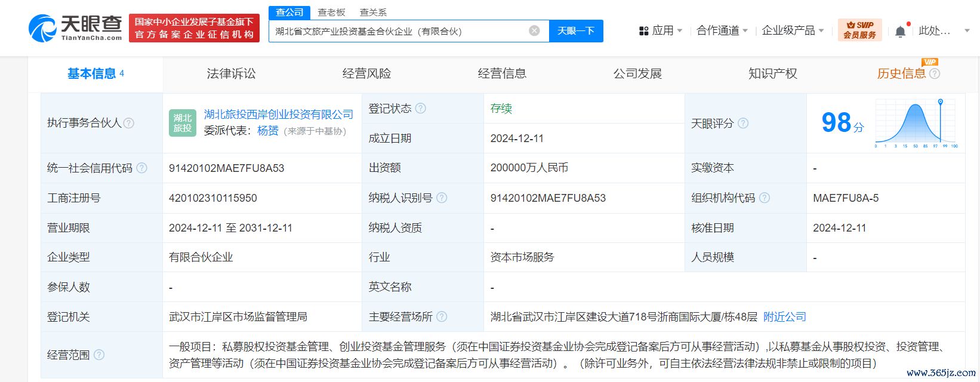This screenshot has width=980, height=382.
Task: Open the 法律诉讼 tab
Action: click(x=231, y=73)
